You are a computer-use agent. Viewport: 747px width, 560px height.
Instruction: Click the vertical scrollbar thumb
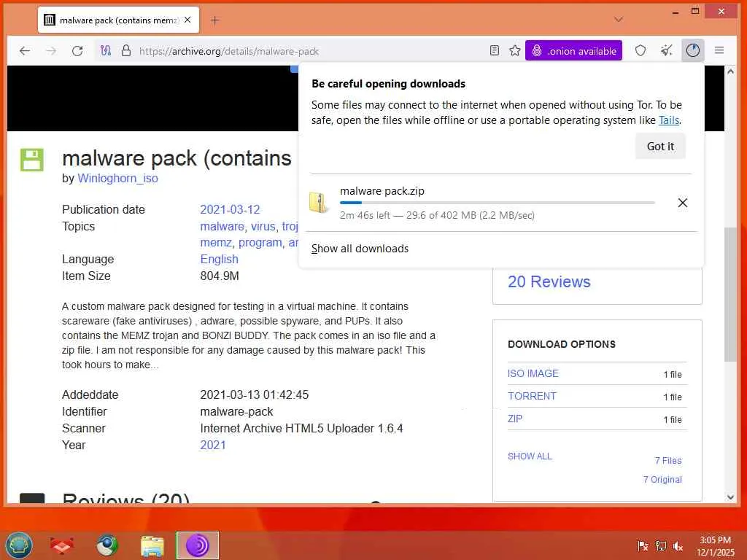[730, 295]
